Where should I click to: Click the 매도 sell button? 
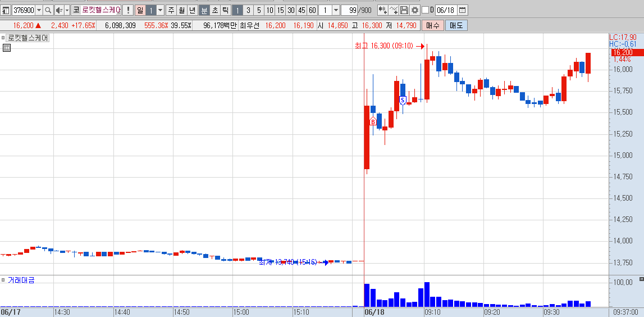(x=456, y=25)
